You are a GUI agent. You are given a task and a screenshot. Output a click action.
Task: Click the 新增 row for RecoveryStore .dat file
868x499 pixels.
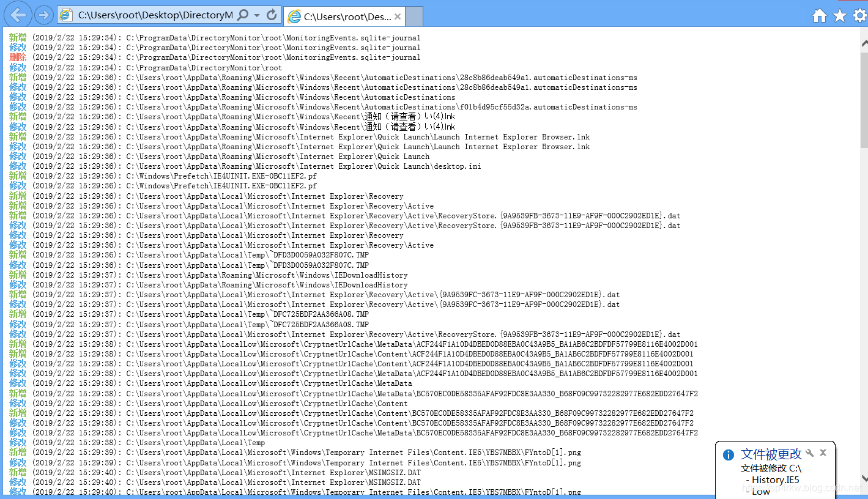345,216
